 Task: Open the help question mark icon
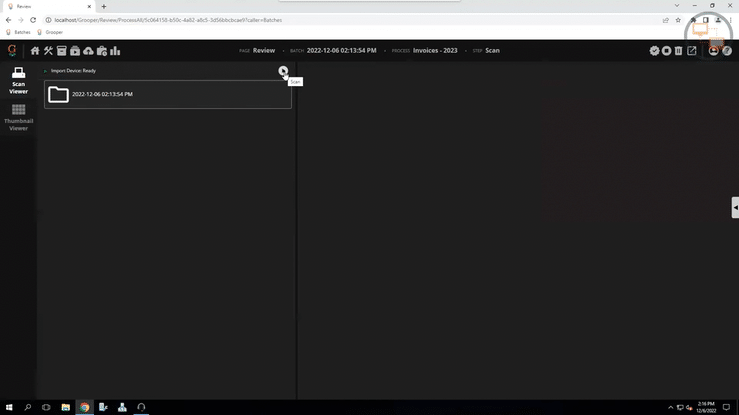click(x=727, y=51)
